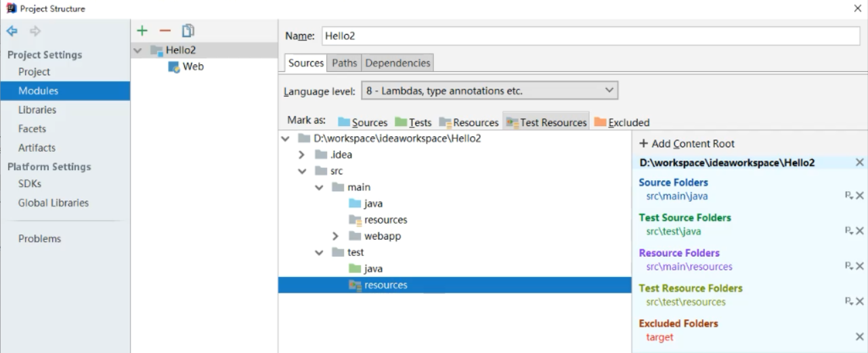
Task: Select Modules in the sidebar
Action: click(x=65, y=91)
